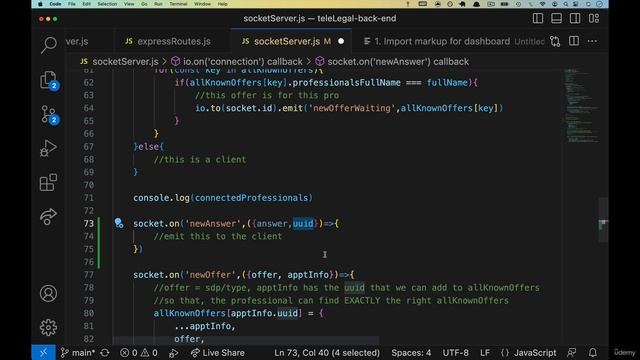Click the 'newOffer' string on line 77

211,275
